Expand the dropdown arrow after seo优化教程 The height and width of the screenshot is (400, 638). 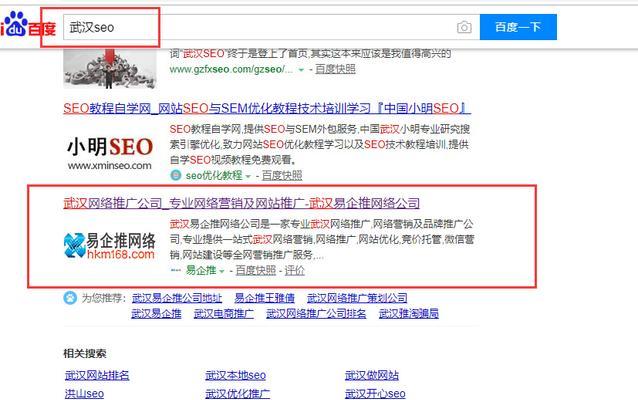pyautogui.click(x=248, y=175)
